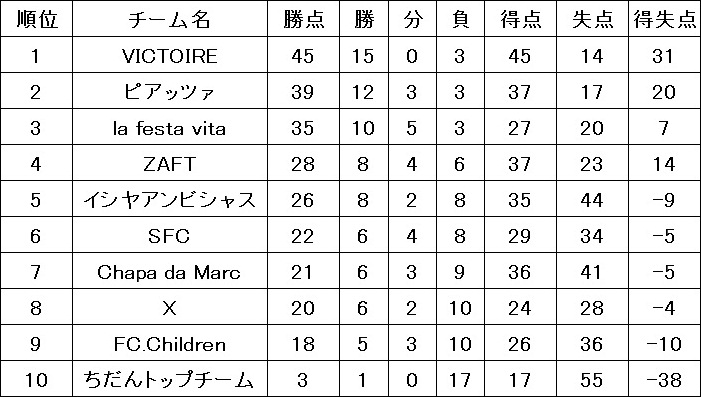The height and width of the screenshot is (397, 701).
Task: Click the チーム名 column header
Action: tap(170, 19)
